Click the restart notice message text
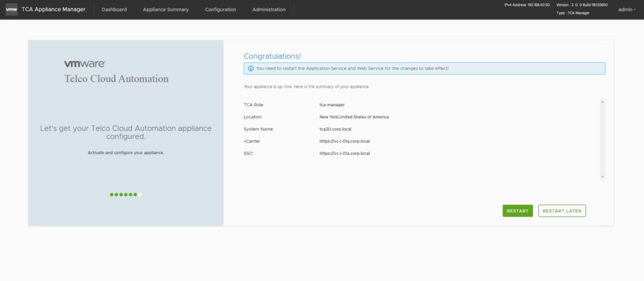The width and height of the screenshot is (644, 281). 352,69
